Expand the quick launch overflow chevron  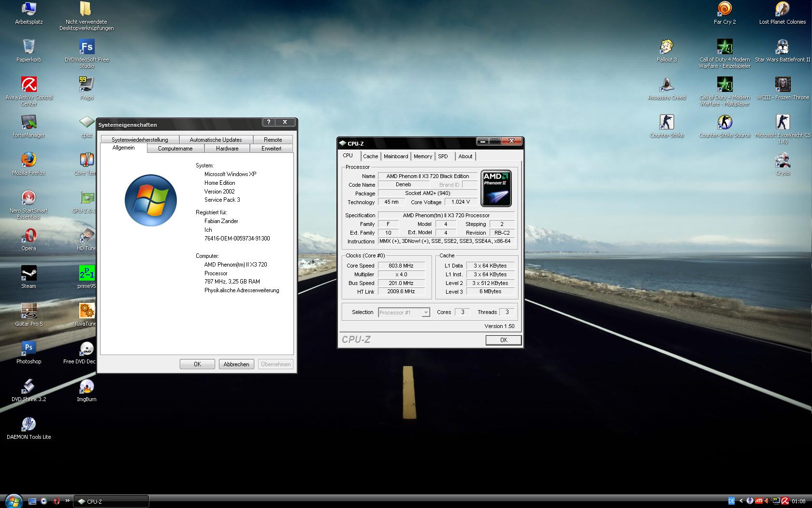pyautogui.click(x=67, y=501)
